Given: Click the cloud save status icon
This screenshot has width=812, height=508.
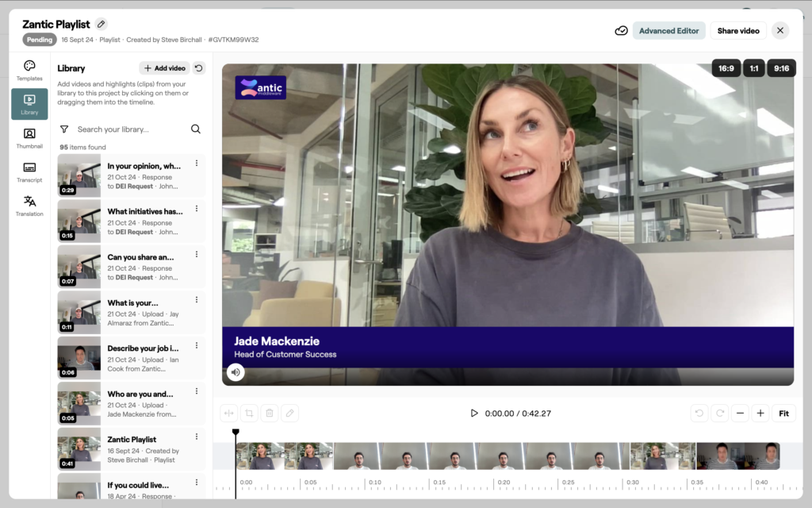Looking at the screenshot, I should point(621,31).
